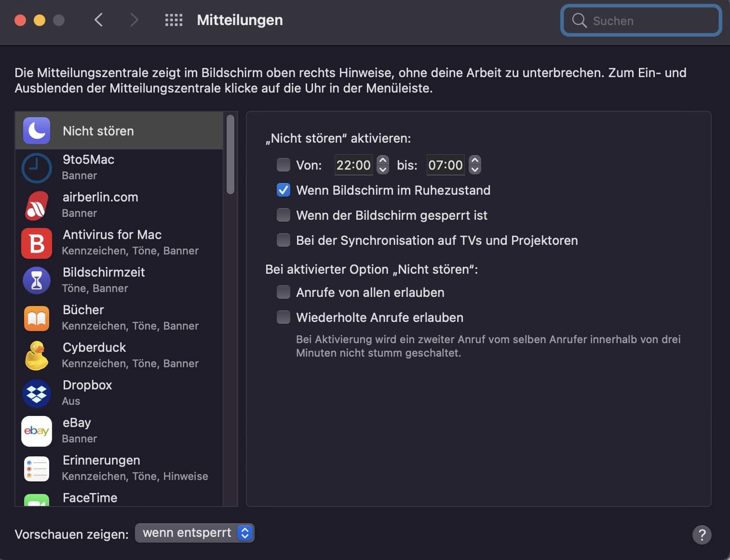Select the Erinnerungen list label
Screen dimensions: 730x560
coord(101,460)
